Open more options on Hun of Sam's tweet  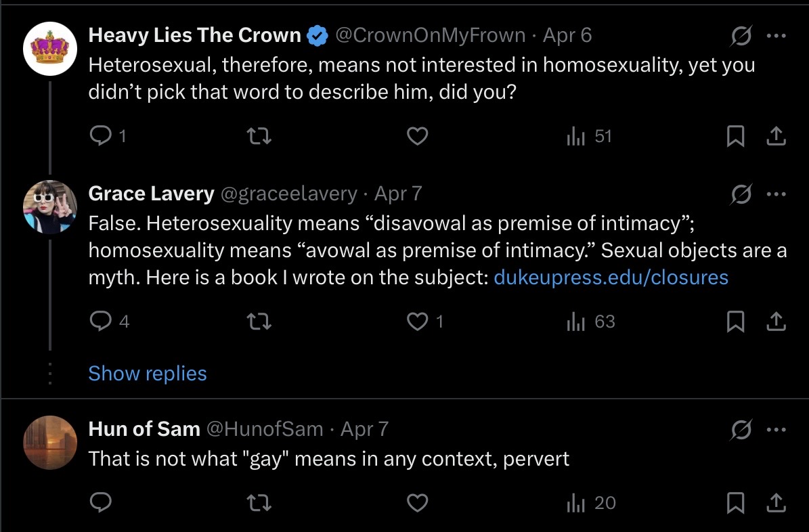[x=776, y=429]
